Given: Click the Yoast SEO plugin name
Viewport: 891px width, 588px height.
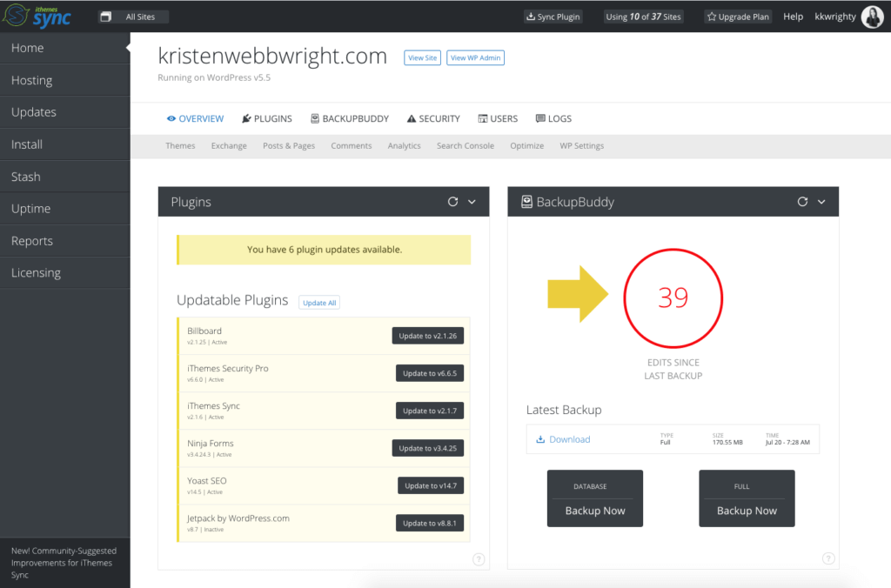Looking at the screenshot, I should click(x=207, y=481).
